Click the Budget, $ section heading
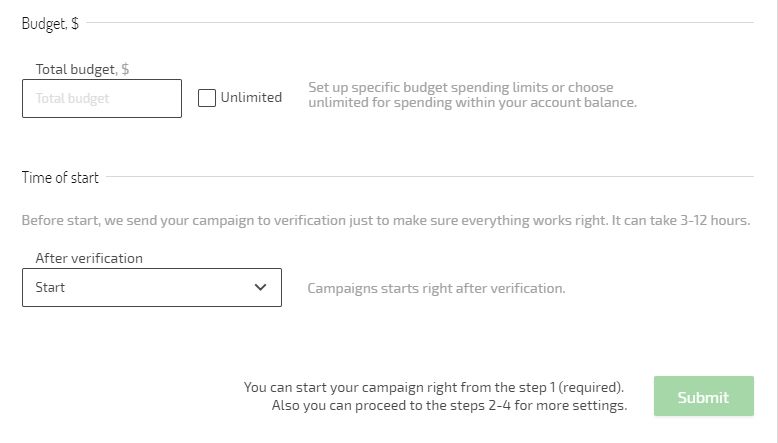Screen dimensions: 778x443 (x=50, y=23)
